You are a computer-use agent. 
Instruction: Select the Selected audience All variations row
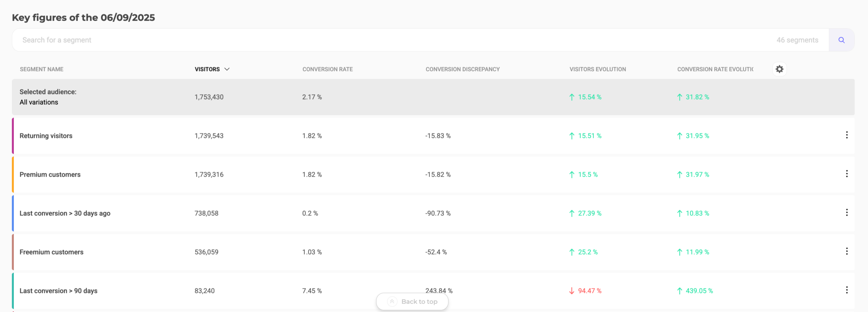(48, 97)
